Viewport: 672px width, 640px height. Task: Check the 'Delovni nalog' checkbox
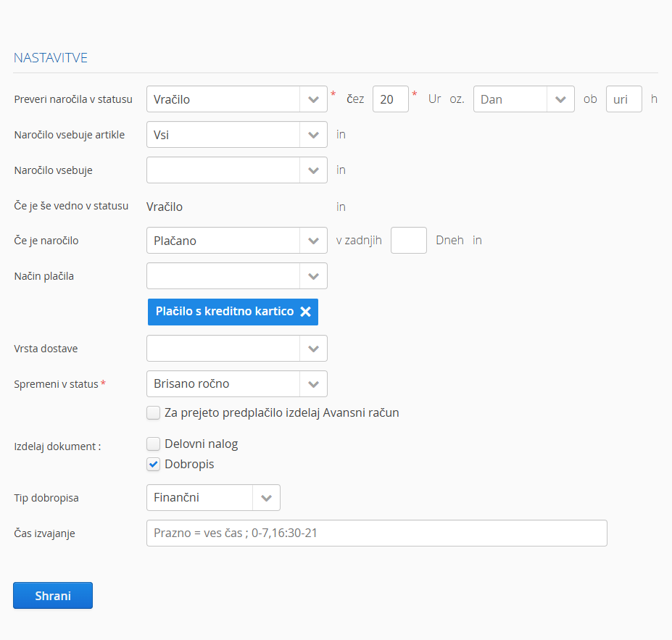coord(153,444)
